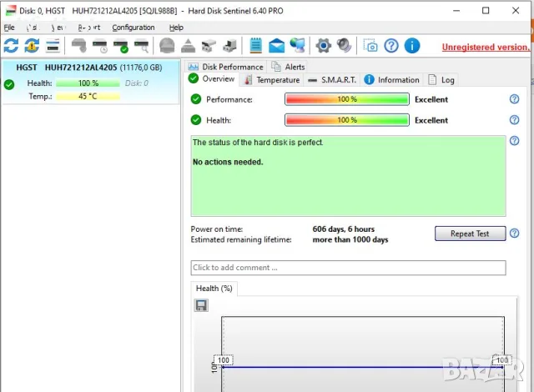Click the left-panel Temp 45 °C bar
534x392 pixels.
pos(88,96)
